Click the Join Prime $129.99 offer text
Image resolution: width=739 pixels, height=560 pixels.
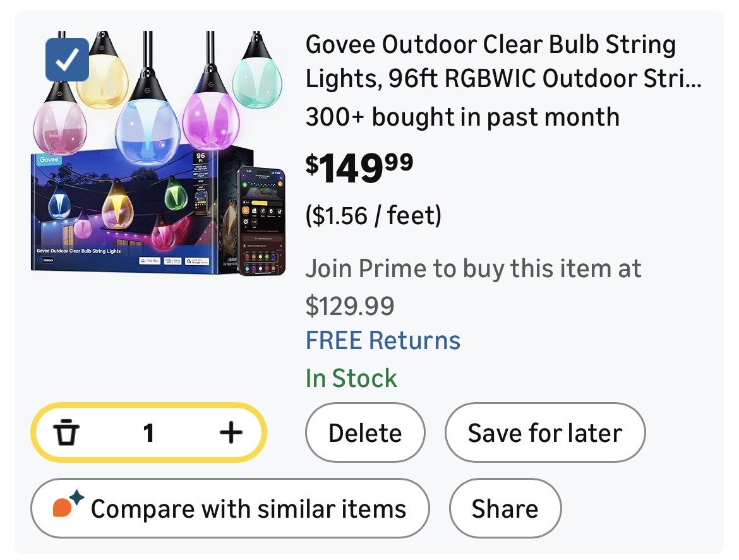pyautogui.click(x=473, y=287)
